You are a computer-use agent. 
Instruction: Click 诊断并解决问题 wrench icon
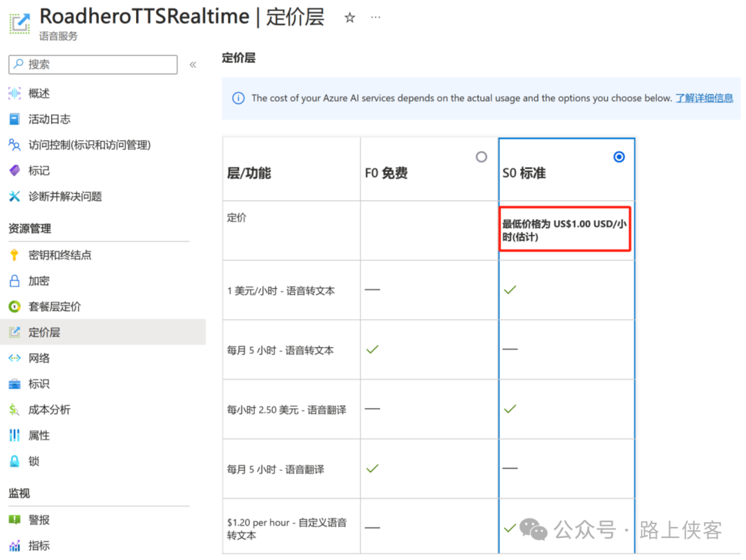click(15, 196)
